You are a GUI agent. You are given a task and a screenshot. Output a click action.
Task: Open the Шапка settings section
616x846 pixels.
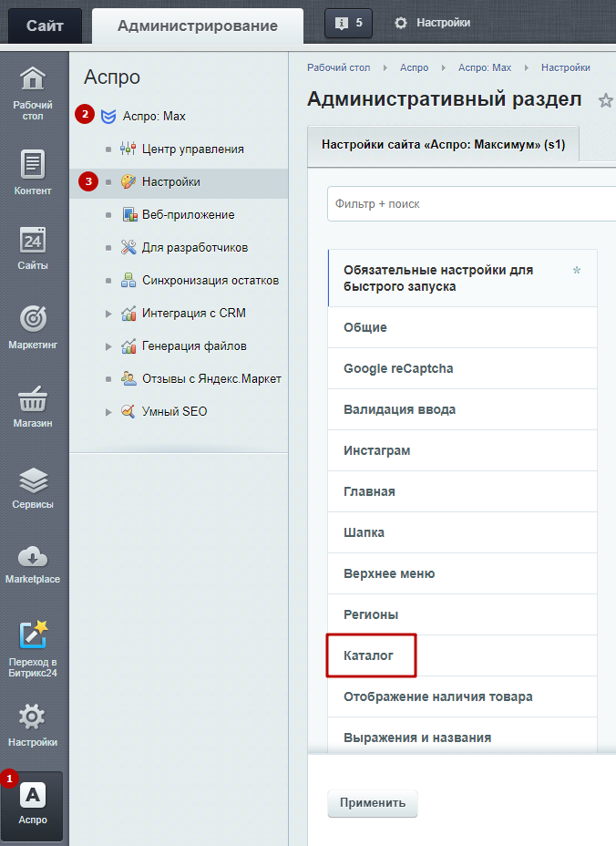tap(462, 532)
